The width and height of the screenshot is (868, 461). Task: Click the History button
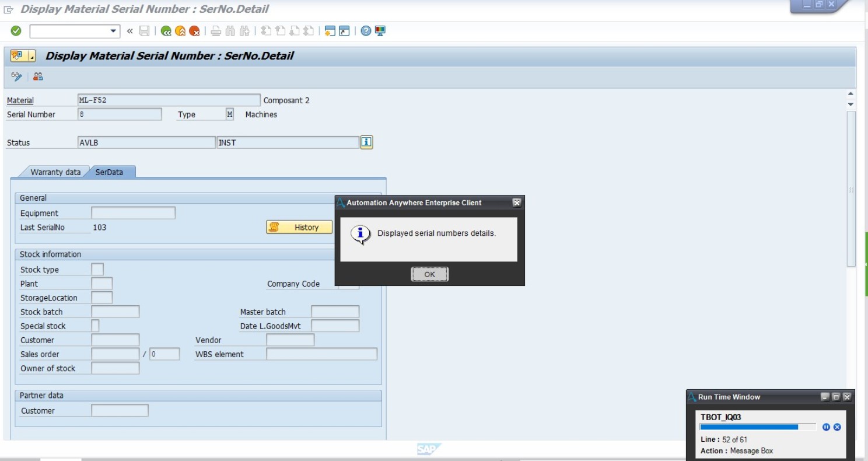click(299, 228)
